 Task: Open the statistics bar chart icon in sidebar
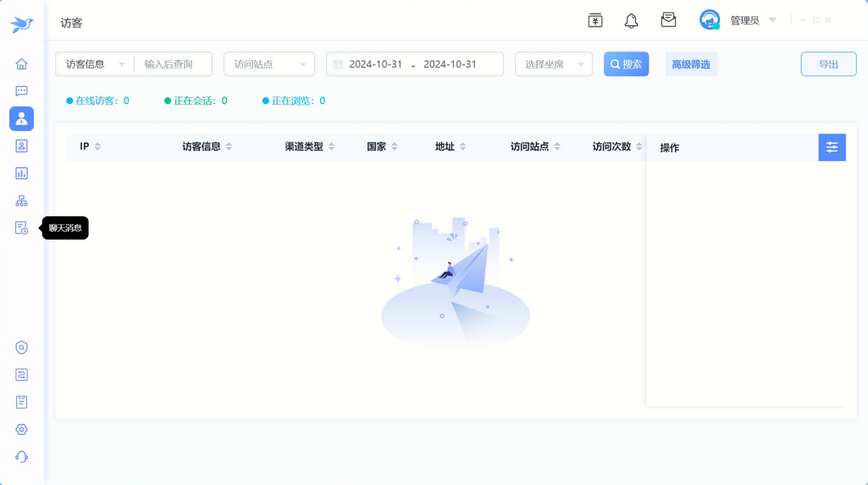tap(21, 173)
